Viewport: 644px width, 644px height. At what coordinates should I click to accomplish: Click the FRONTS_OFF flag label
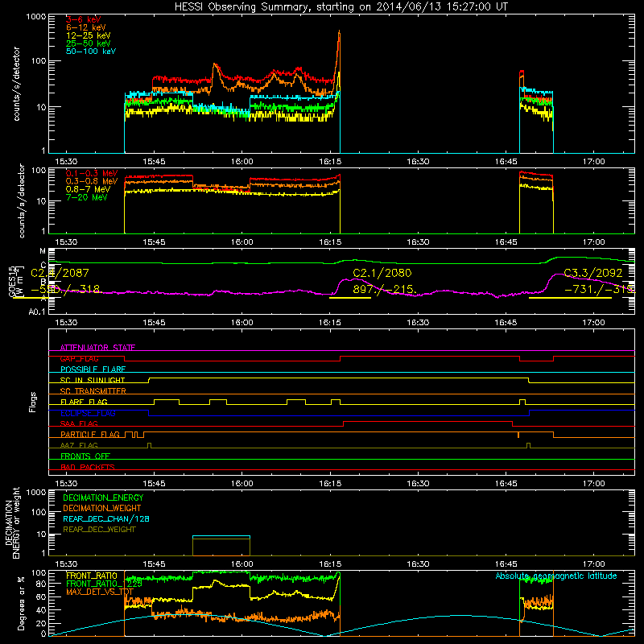(85, 456)
